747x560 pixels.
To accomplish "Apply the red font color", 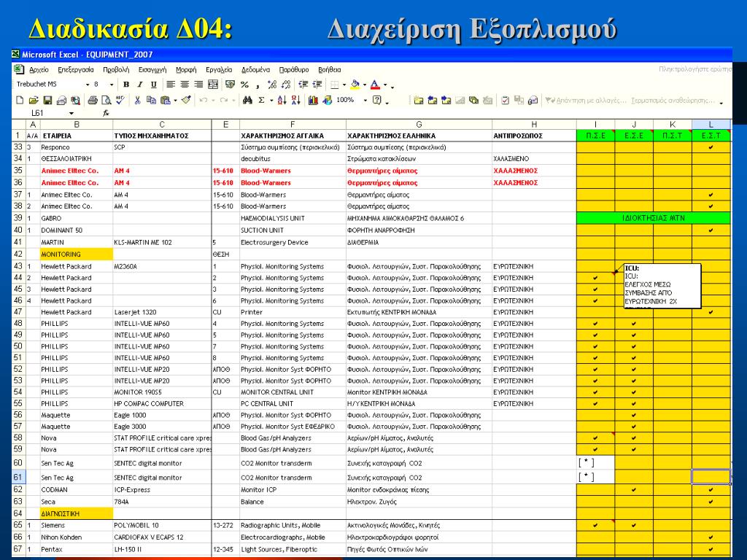I will click(x=376, y=85).
